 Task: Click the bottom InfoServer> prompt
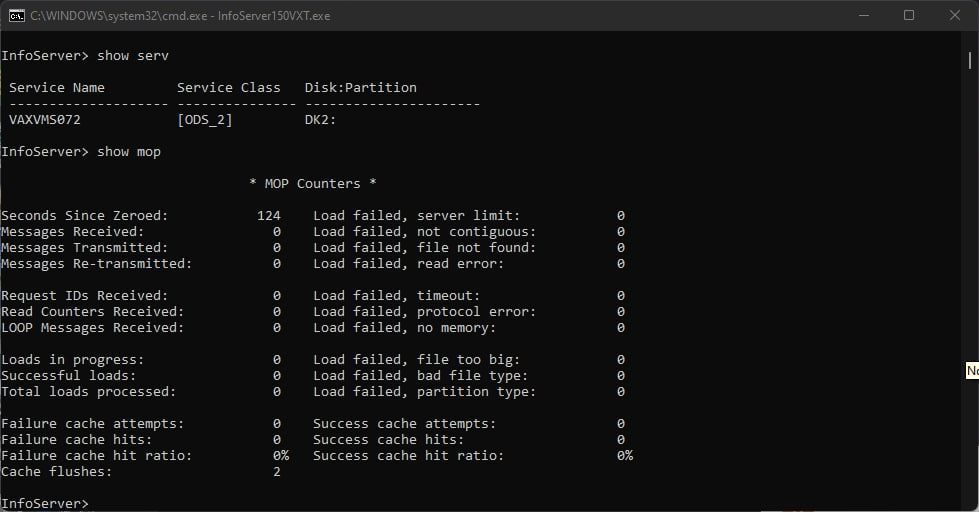[x=45, y=503]
